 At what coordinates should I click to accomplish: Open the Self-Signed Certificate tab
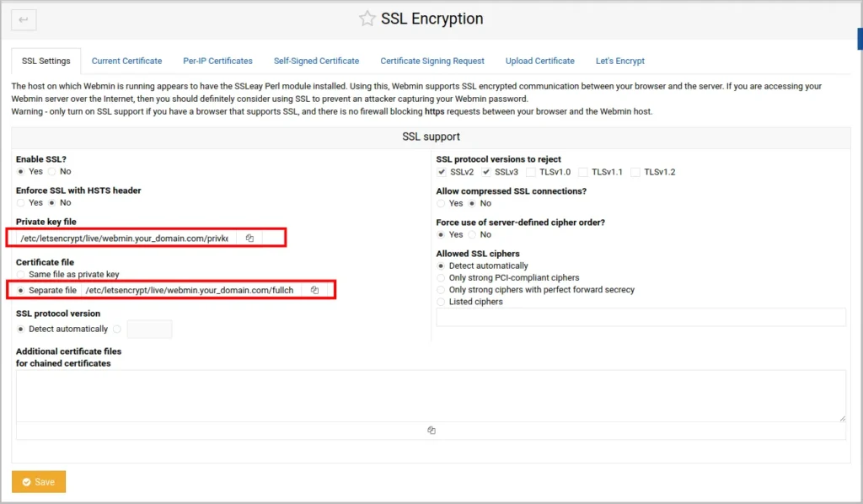pyautogui.click(x=317, y=61)
